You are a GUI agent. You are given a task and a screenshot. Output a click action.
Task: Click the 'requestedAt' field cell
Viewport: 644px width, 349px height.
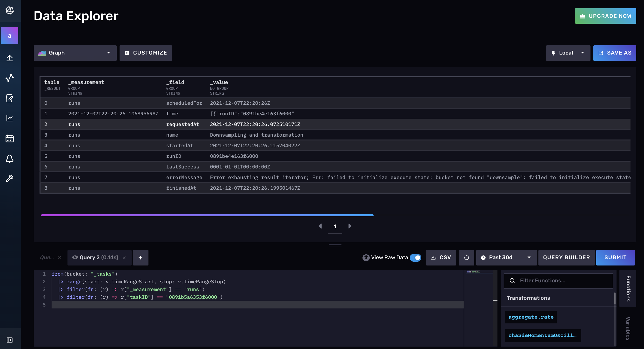tap(183, 125)
